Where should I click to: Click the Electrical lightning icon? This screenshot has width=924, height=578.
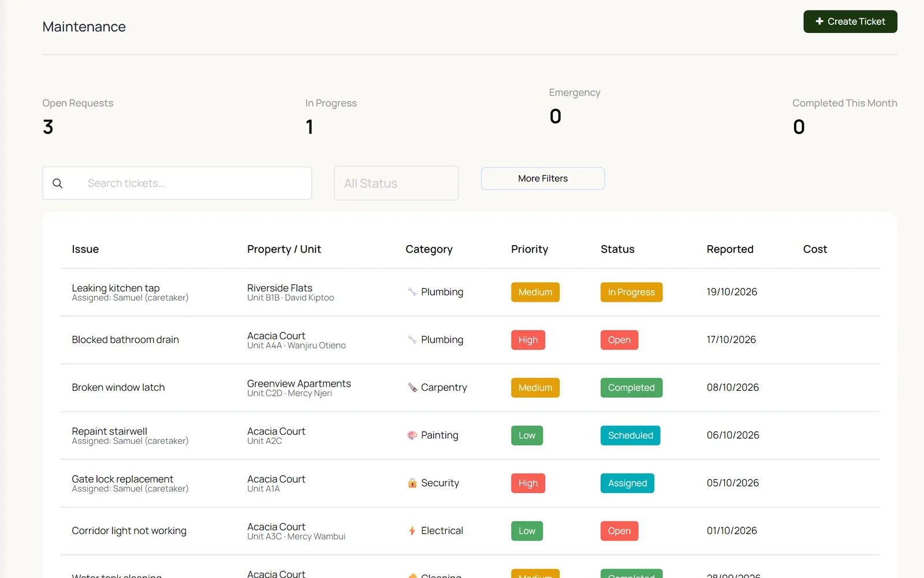coord(412,531)
